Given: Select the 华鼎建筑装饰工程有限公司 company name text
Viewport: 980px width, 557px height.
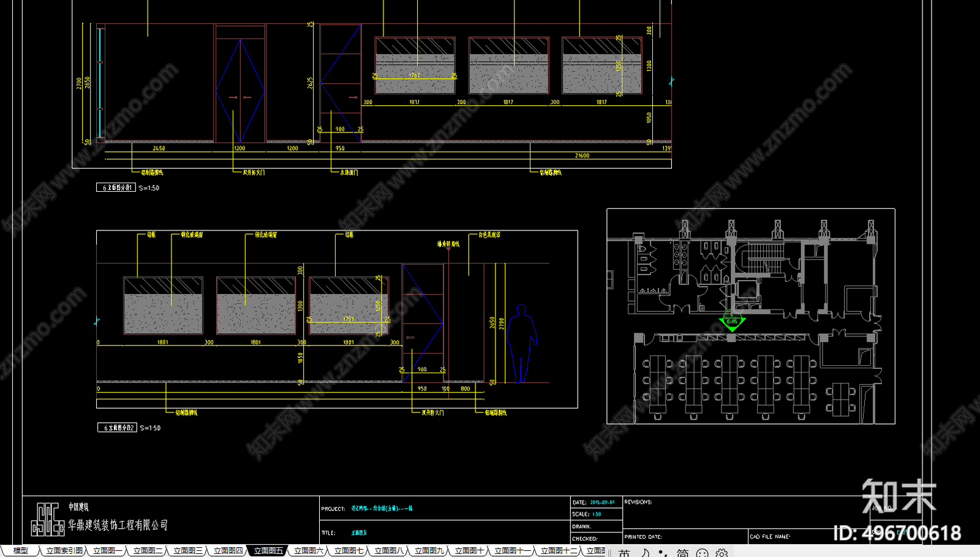Looking at the screenshot, I should (x=118, y=525).
